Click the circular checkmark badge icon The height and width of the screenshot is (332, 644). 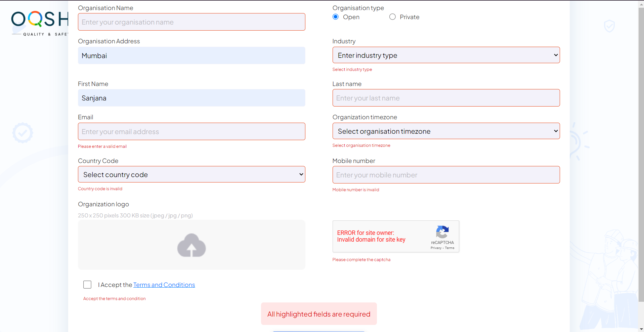click(23, 133)
